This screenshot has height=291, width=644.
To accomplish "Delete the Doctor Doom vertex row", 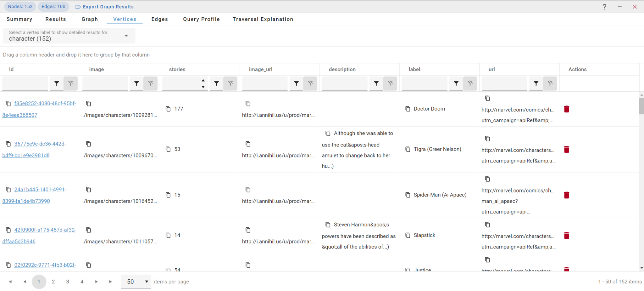I will tap(566, 109).
